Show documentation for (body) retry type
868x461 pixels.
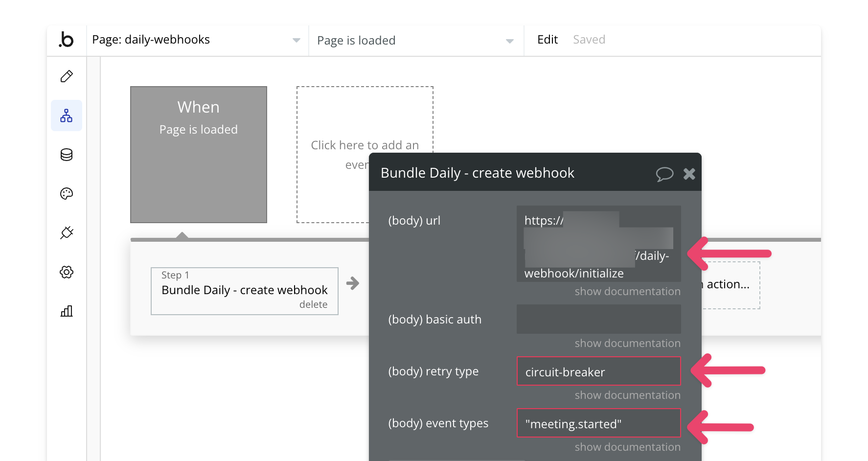[628, 395]
